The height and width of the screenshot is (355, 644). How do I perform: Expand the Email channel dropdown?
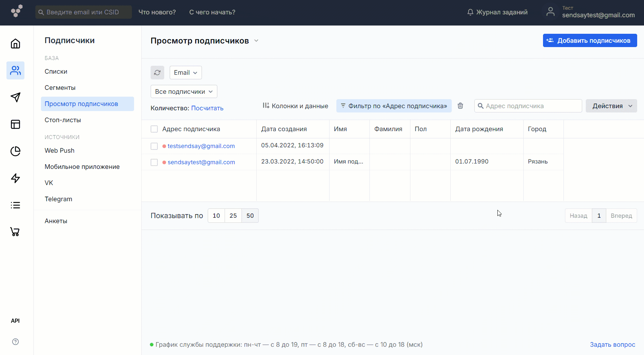point(185,73)
